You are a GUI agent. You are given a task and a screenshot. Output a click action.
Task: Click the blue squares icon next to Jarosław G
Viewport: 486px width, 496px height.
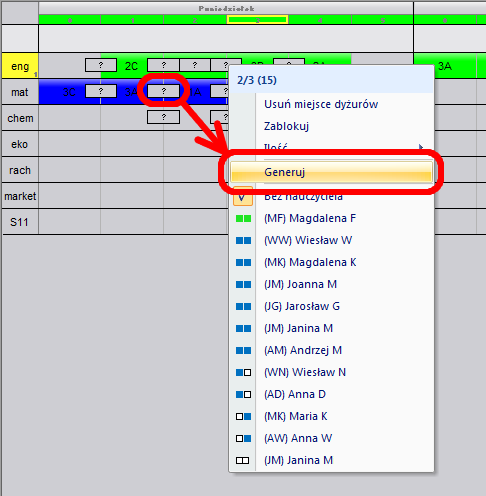pyautogui.click(x=243, y=307)
